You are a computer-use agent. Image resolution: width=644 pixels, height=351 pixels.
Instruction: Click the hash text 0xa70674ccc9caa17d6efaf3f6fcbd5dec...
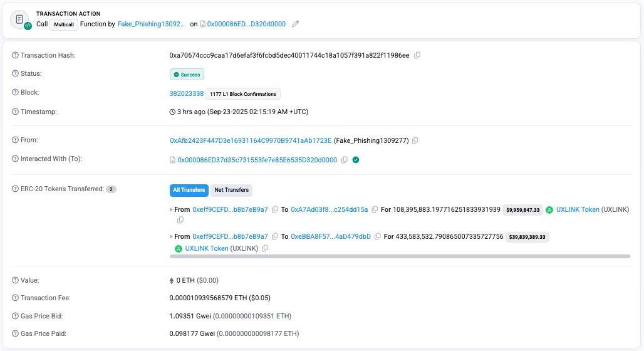point(289,55)
